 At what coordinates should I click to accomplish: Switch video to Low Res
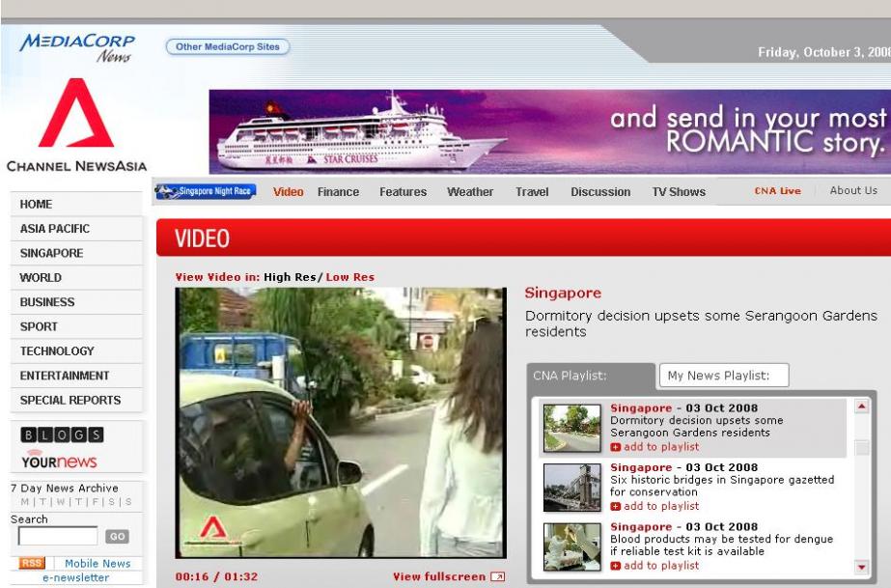point(350,277)
